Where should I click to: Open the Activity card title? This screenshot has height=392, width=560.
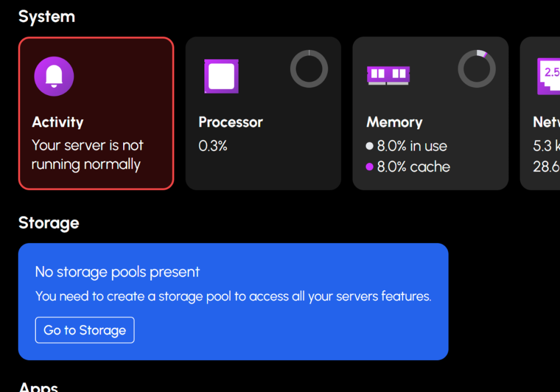[58, 122]
